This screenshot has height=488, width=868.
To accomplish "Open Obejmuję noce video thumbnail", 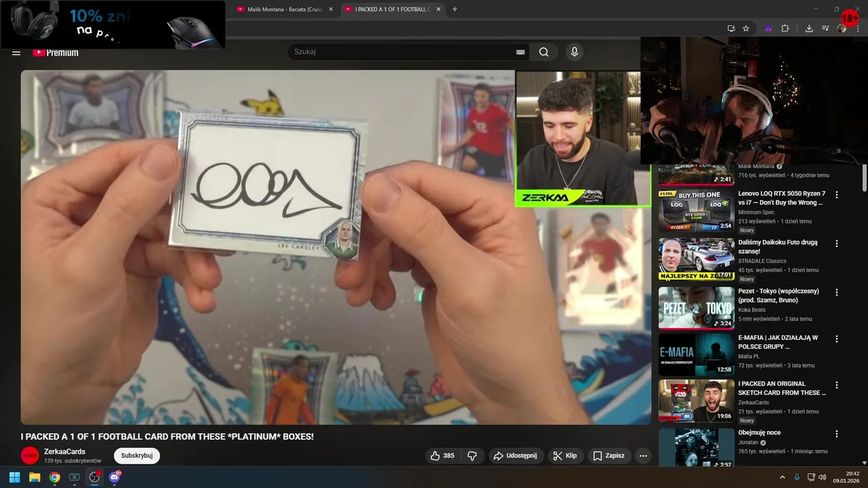I will (x=696, y=447).
